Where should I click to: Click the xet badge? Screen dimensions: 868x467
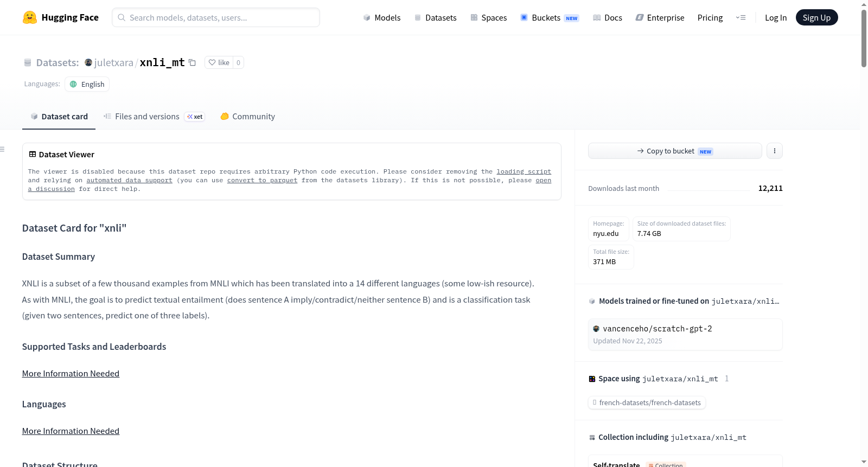tap(195, 117)
